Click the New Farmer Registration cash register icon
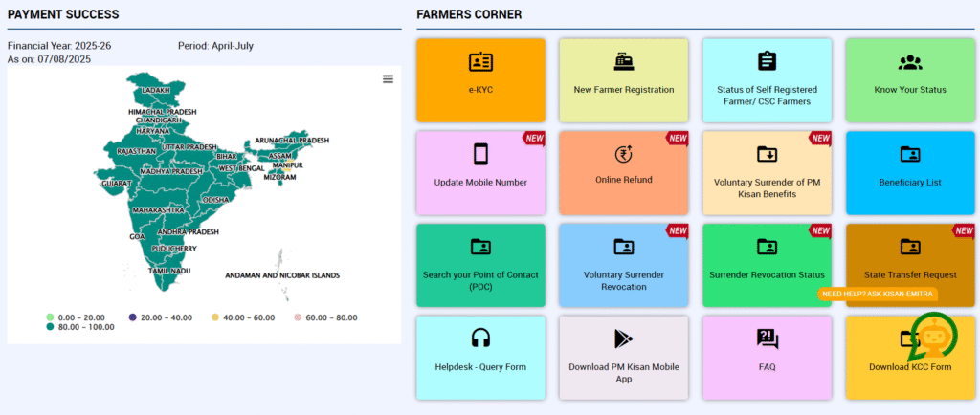Screen dimensions: 980x415 coord(623,63)
